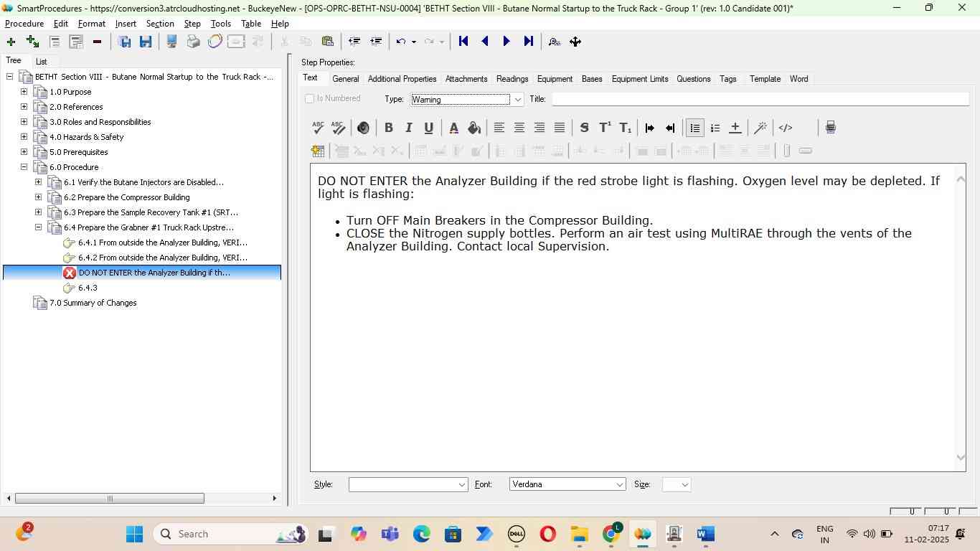Go to first step navigation icon

coord(463,42)
